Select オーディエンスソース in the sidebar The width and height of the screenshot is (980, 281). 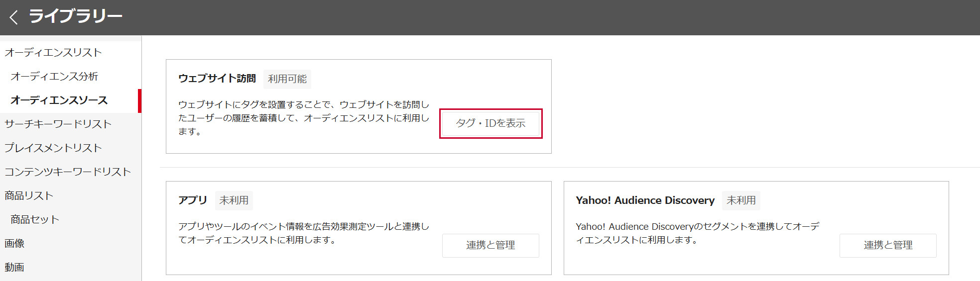tap(59, 100)
